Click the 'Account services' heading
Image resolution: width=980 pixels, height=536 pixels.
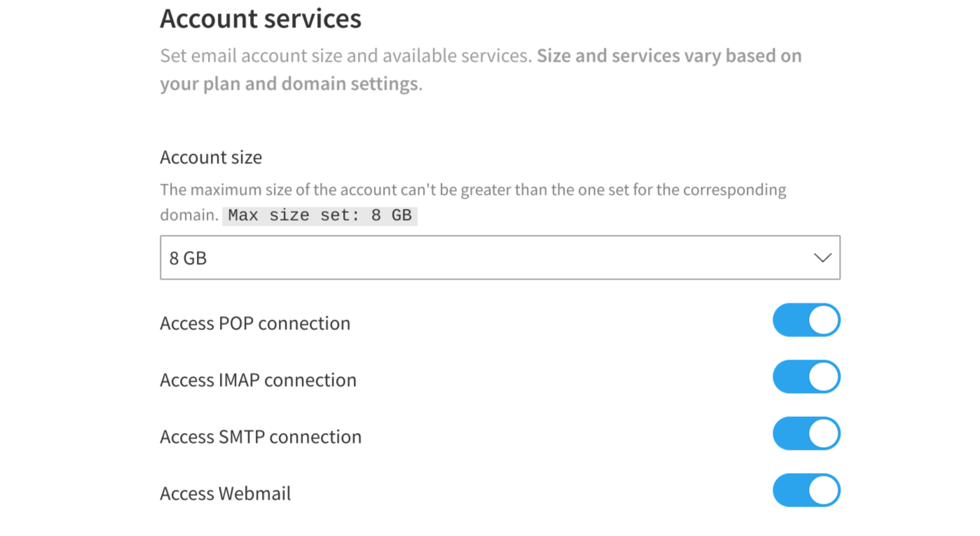(260, 18)
